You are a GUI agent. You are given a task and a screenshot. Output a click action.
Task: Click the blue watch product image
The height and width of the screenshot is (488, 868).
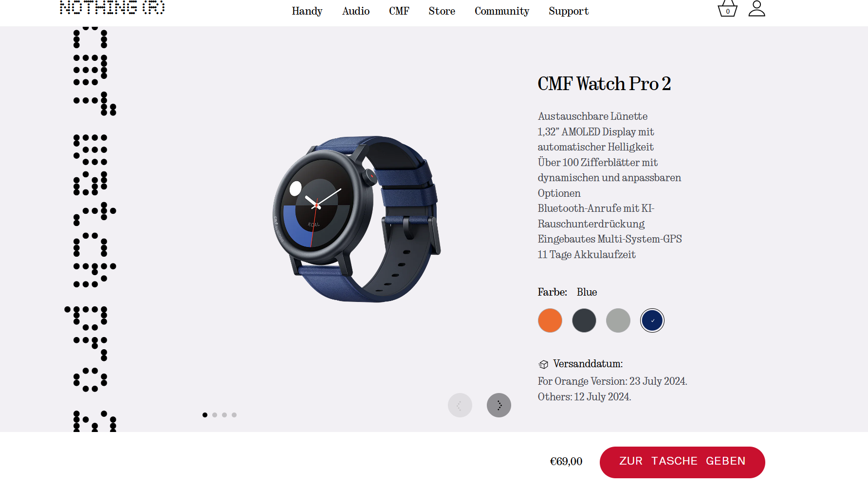(x=356, y=219)
